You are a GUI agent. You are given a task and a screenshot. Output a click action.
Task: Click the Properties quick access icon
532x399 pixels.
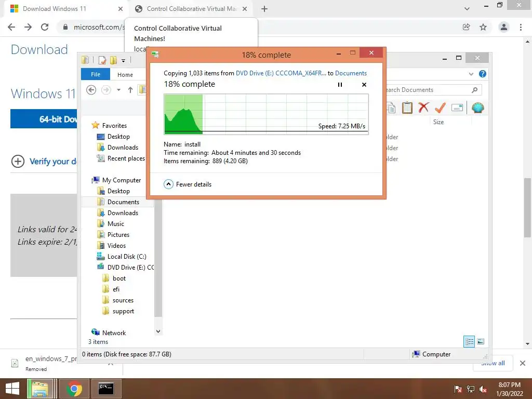(x=102, y=60)
